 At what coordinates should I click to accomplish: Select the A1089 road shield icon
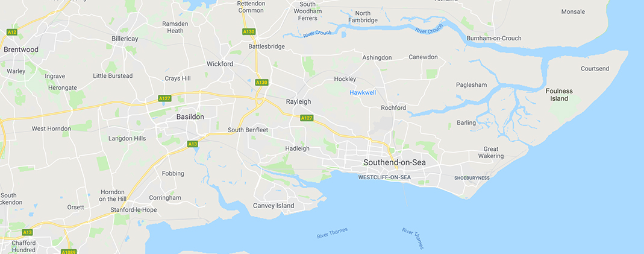click(x=67, y=252)
